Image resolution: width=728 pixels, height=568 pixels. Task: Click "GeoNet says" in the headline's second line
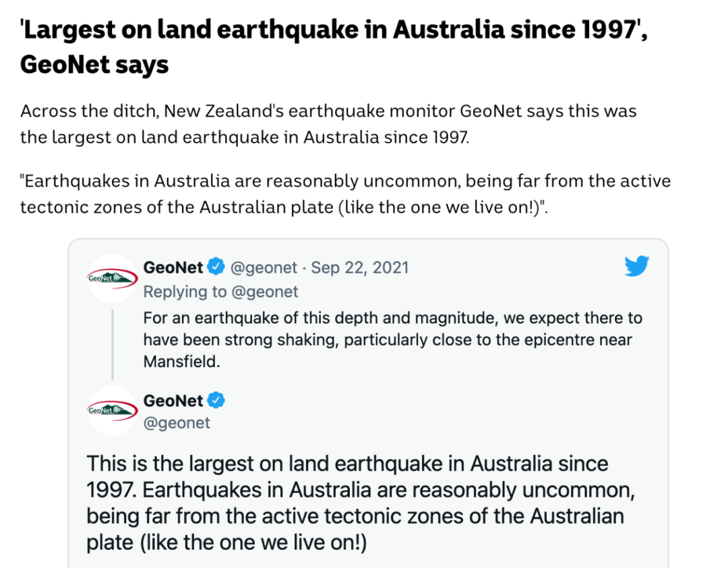(x=94, y=65)
